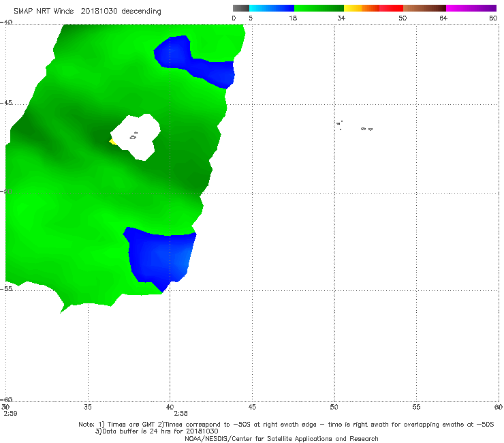Click the small yellow wind patch beside the white gap
This screenshot has width=504, height=443.
tap(113, 142)
